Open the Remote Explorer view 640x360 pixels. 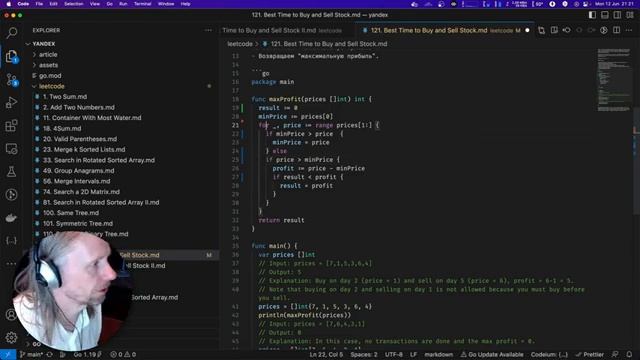click(x=11, y=149)
